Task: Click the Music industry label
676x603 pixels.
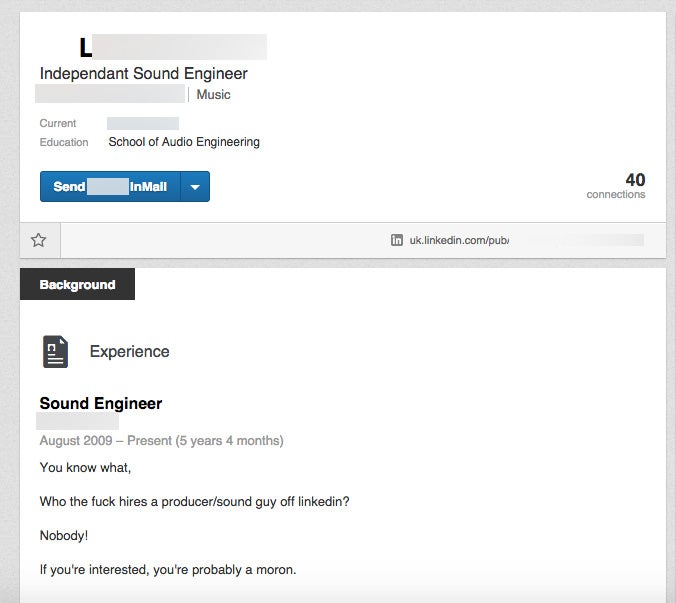Action: pyautogui.click(x=213, y=94)
